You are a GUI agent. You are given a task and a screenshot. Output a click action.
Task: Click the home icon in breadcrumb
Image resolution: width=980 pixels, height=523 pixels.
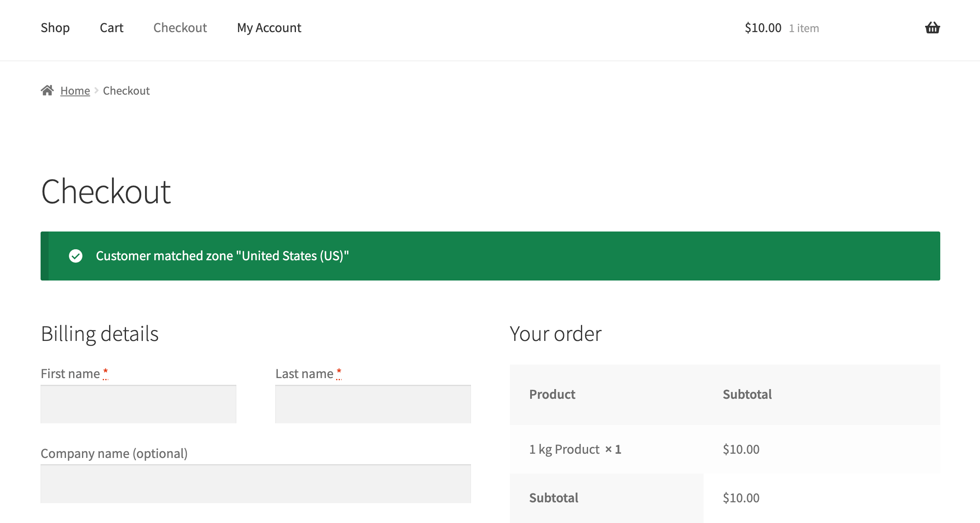coord(48,90)
